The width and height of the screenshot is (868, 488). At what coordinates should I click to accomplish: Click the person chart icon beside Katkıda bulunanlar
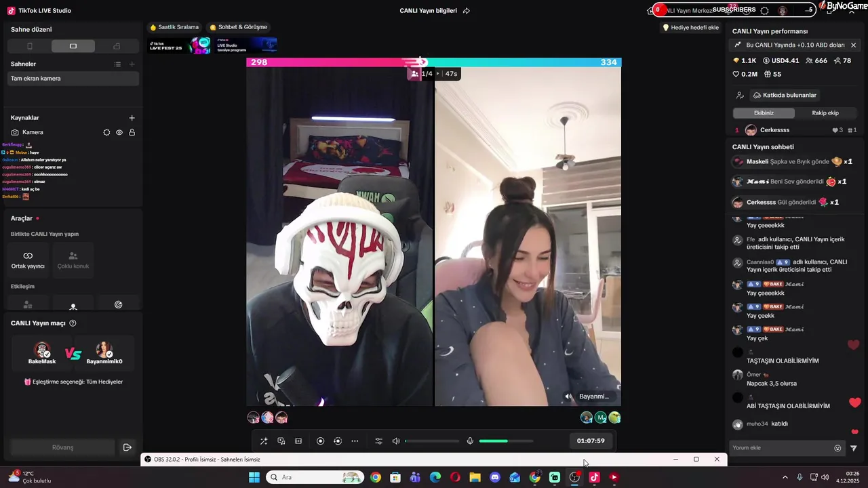(x=740, y=96)
